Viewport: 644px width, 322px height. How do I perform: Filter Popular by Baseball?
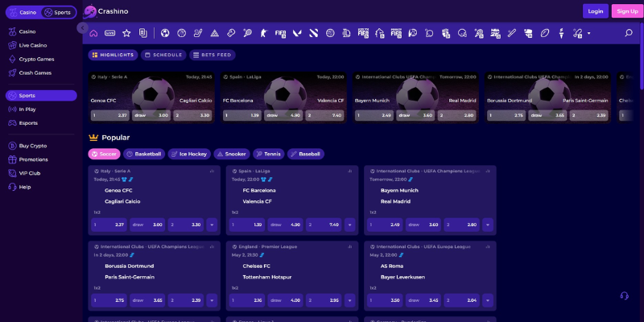306,154
